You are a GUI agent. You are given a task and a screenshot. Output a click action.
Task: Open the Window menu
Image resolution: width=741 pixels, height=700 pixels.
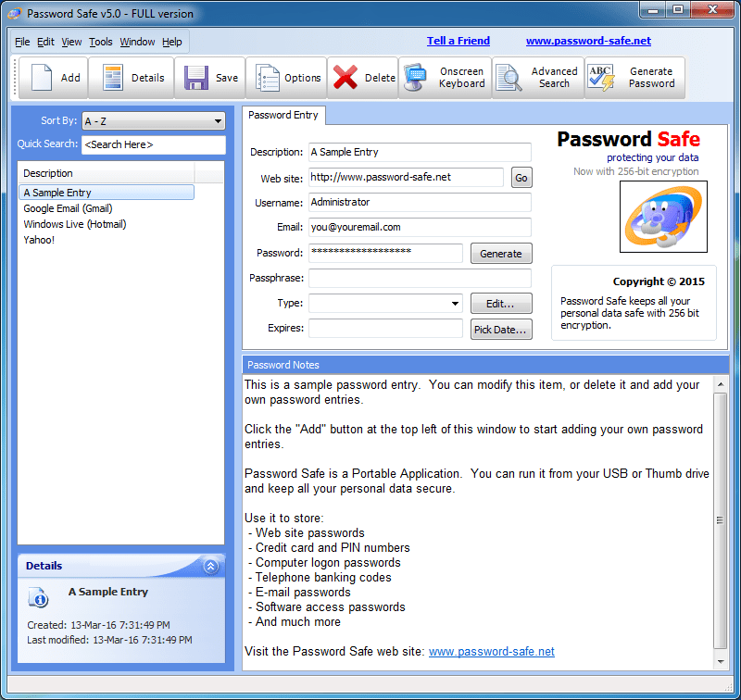137,42
